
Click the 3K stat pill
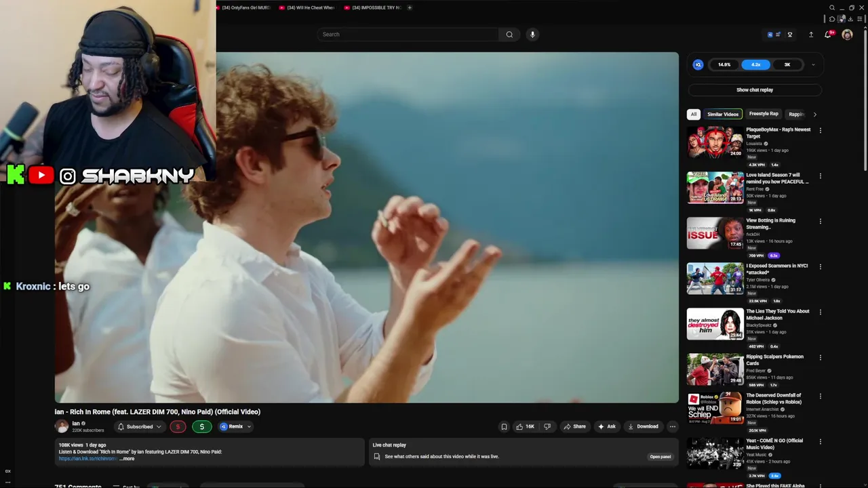[787, 65]
